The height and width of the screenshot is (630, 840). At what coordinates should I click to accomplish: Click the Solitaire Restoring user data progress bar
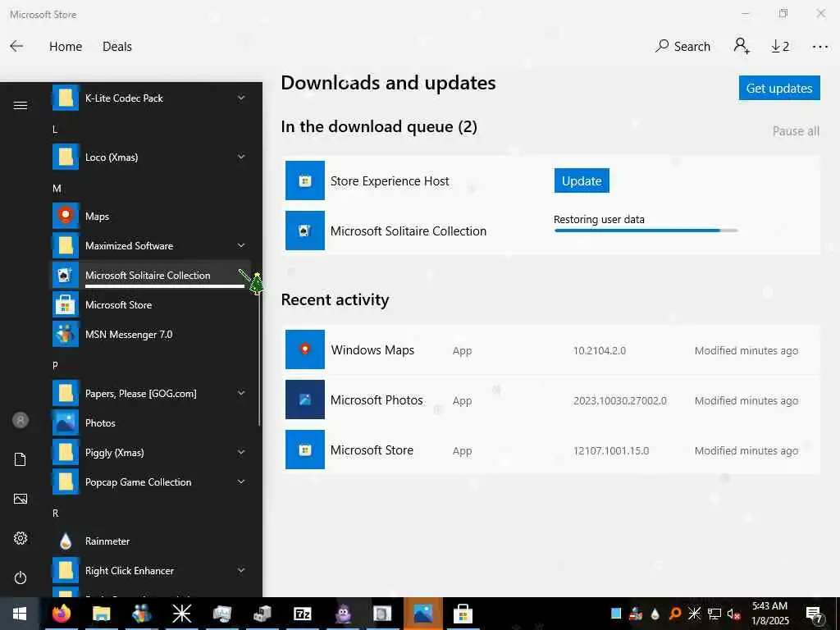click(646, 231)
